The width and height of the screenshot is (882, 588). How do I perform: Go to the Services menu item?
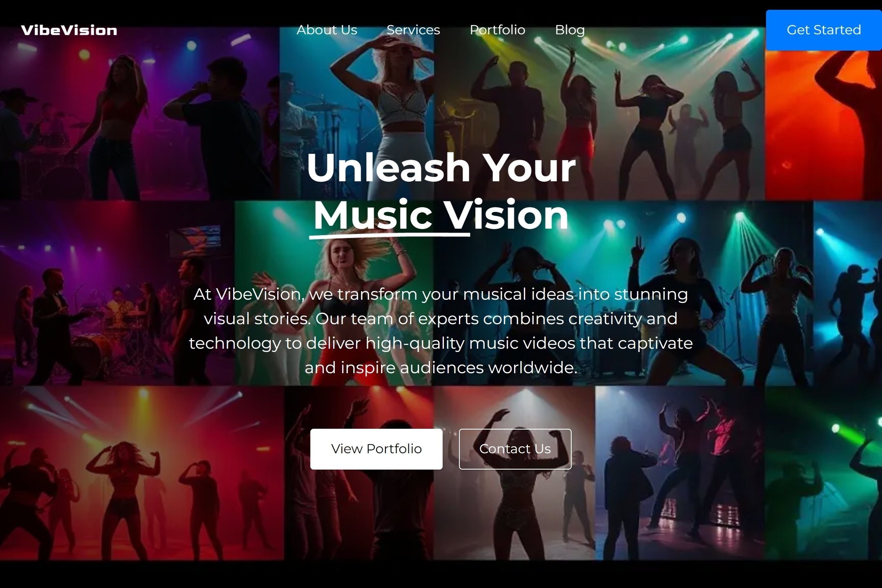point(413,30)
